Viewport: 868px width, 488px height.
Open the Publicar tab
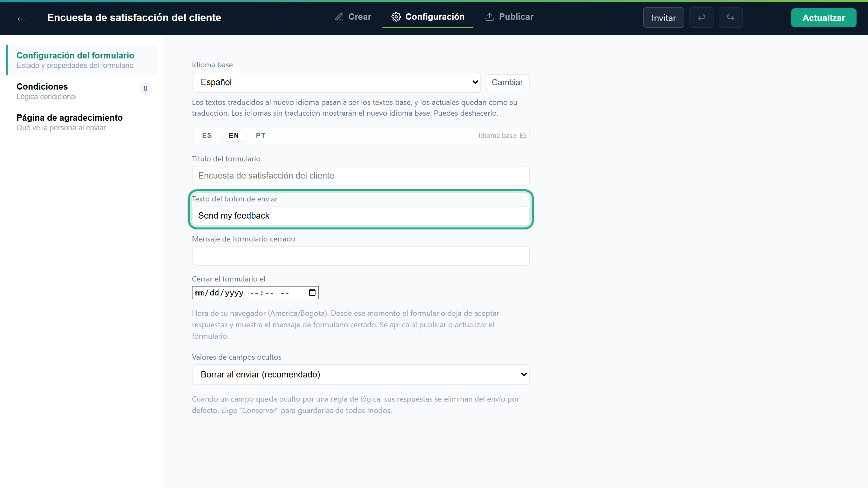click(x=509, y=17)
